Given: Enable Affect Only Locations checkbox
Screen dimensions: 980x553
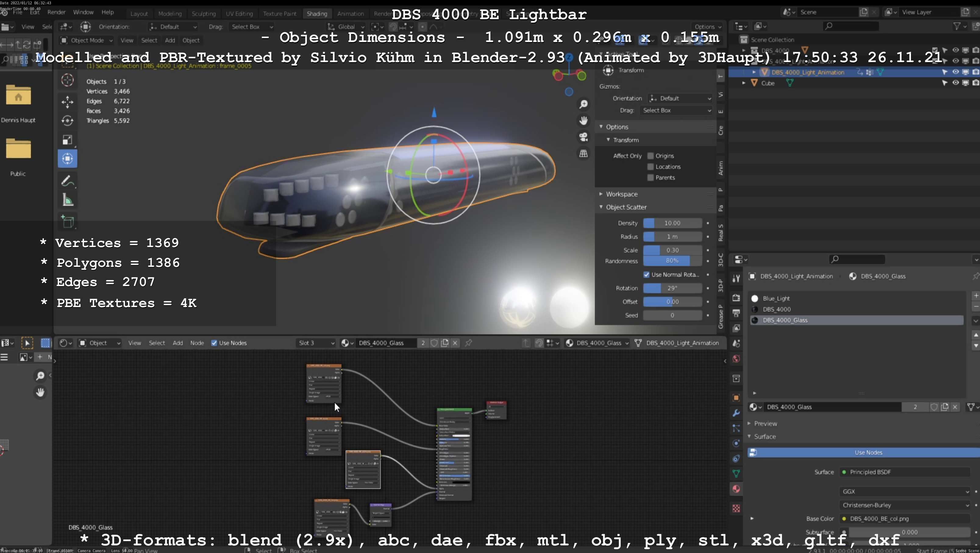Looking at the screenshot, I should click(x=650, y=167).
